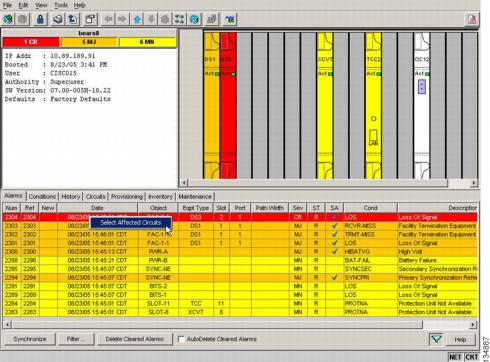Click the blue port on OC12 card

(422, 87)
